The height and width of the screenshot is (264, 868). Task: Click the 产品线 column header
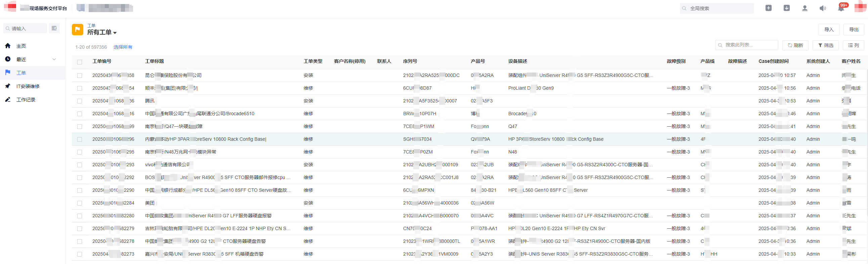(x=707, y=61)
